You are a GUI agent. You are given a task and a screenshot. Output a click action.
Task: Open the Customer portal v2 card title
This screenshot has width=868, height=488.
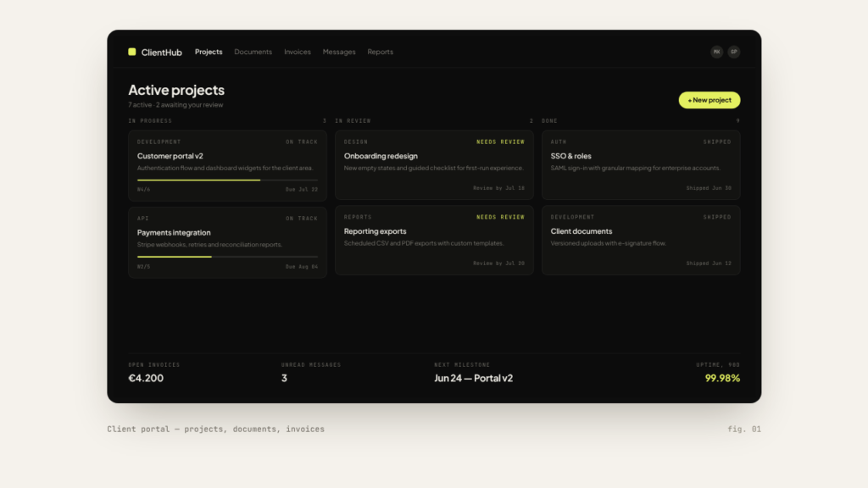pyautogui.click(x=170, y=156)
